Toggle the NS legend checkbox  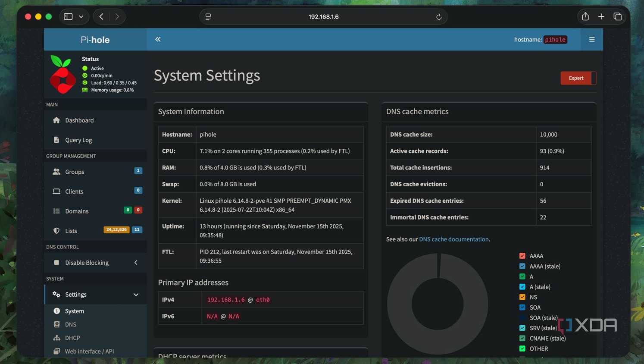coord(522,297)
